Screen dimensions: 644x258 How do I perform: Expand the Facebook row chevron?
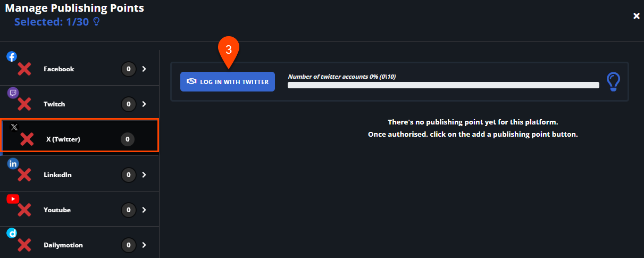144,69
